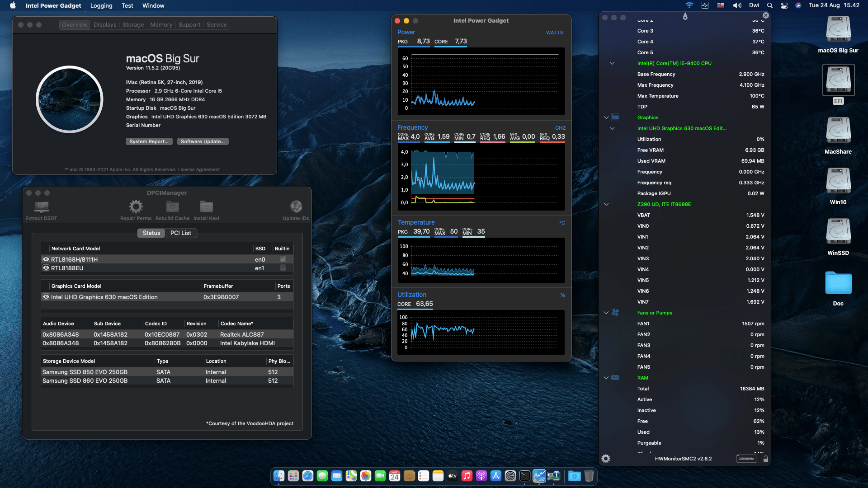Collapse Z390 UD ITE IT8688E section
This screenshot has height=488, width=868.
(x=606, y=204)
